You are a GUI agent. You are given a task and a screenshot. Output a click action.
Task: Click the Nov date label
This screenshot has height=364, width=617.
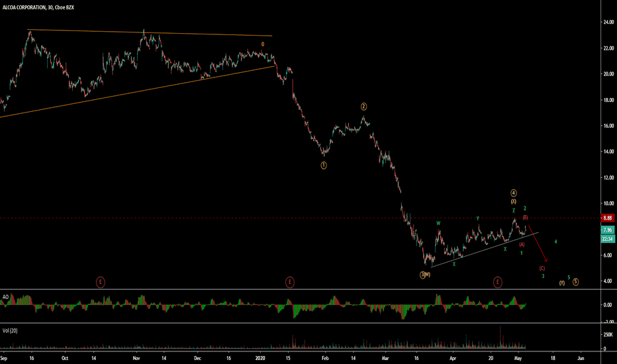136,358
